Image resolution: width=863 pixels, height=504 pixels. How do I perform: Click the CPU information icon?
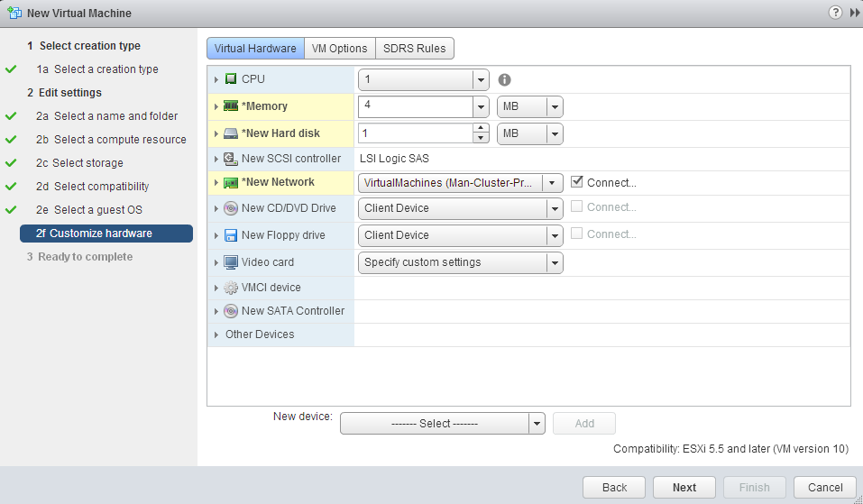pyautogui.click(x=504, y=79)
